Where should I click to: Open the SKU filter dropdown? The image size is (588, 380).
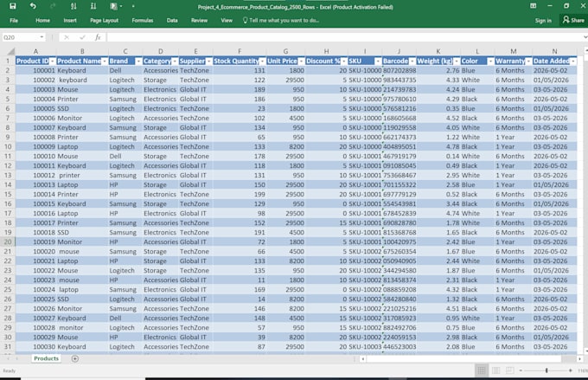tap(378, 61)
